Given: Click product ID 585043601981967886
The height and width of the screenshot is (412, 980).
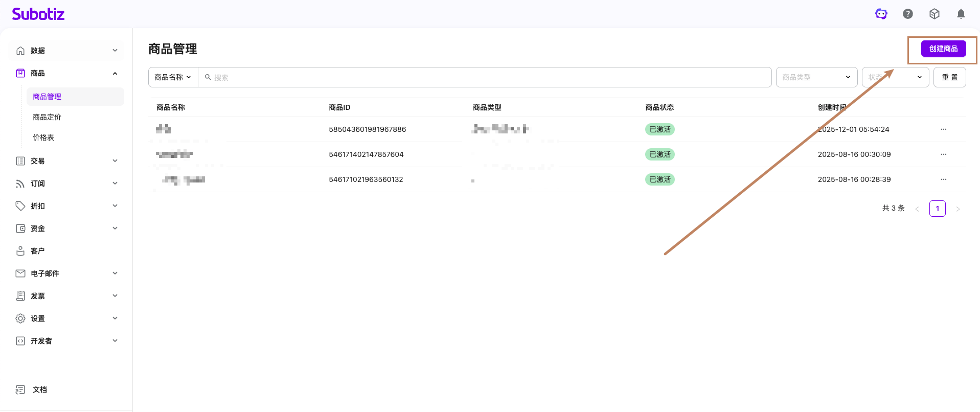Looking at the screenshot, I should pyautogui.click(x=367, y=129).
